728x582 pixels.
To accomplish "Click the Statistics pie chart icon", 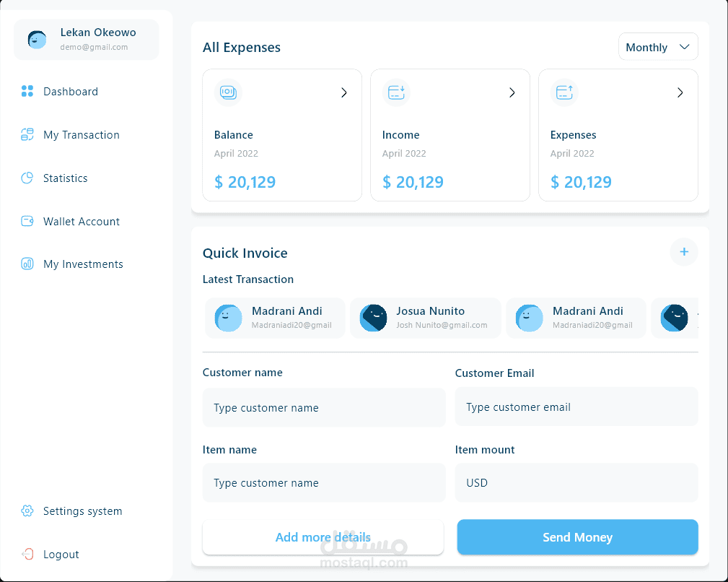I will pos(27,178).
